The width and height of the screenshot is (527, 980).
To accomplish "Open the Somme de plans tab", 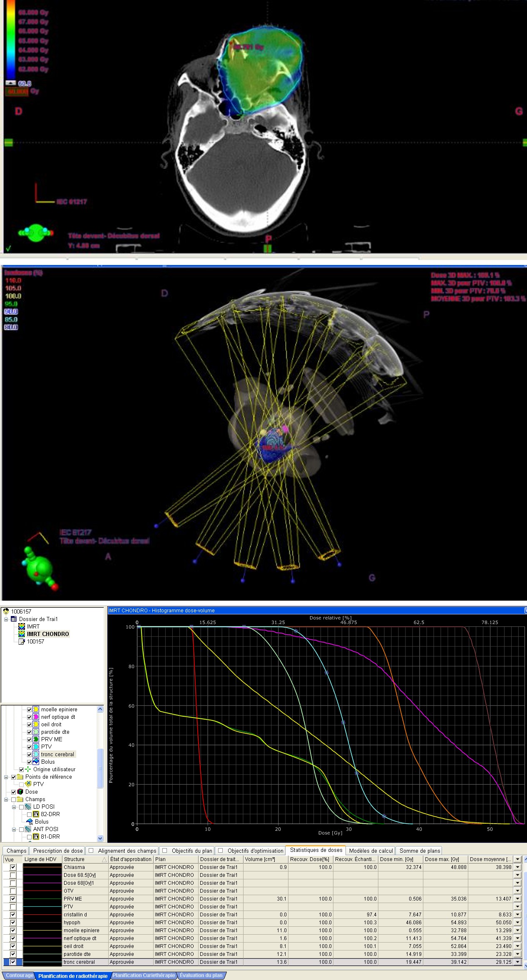I will [x=420, y=851].
